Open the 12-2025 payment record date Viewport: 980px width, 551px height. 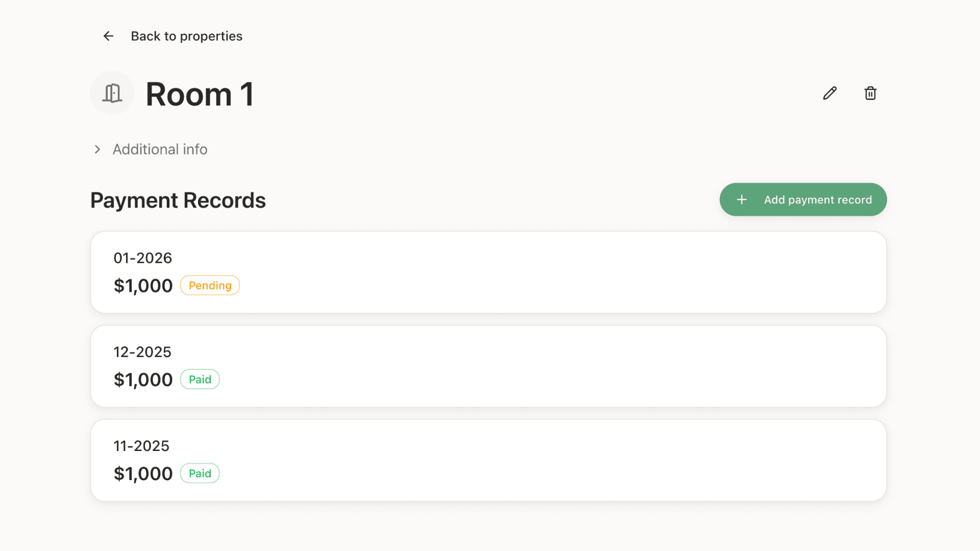(142, 352)
